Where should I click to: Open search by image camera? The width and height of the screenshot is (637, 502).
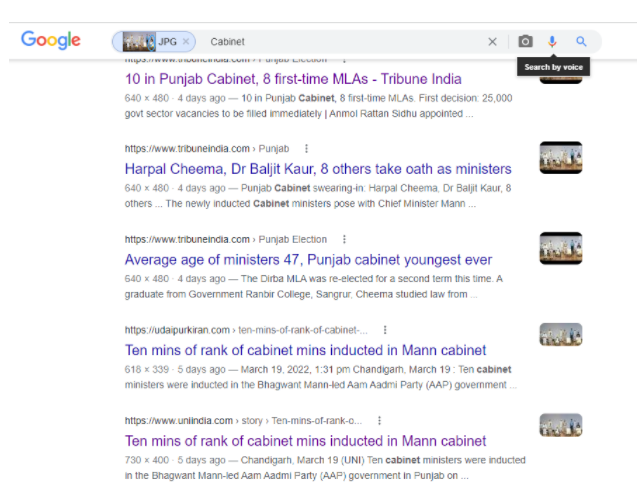(x=525, y=42)
